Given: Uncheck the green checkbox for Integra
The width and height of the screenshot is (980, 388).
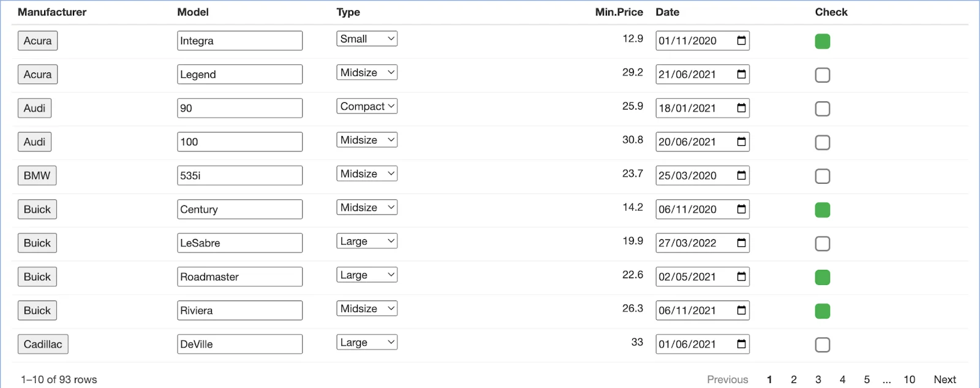Looking at the screenshot, I should pos(823,42).
